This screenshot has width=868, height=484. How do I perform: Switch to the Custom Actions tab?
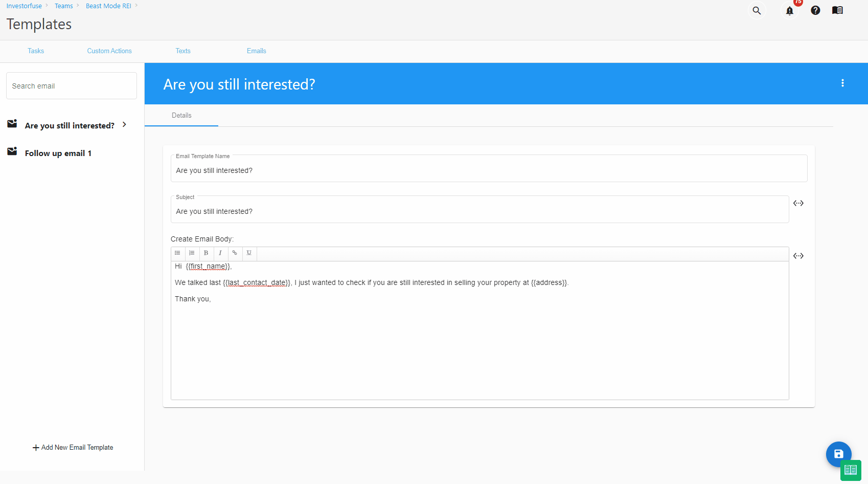pyautogui.click(x=109, y=51)
